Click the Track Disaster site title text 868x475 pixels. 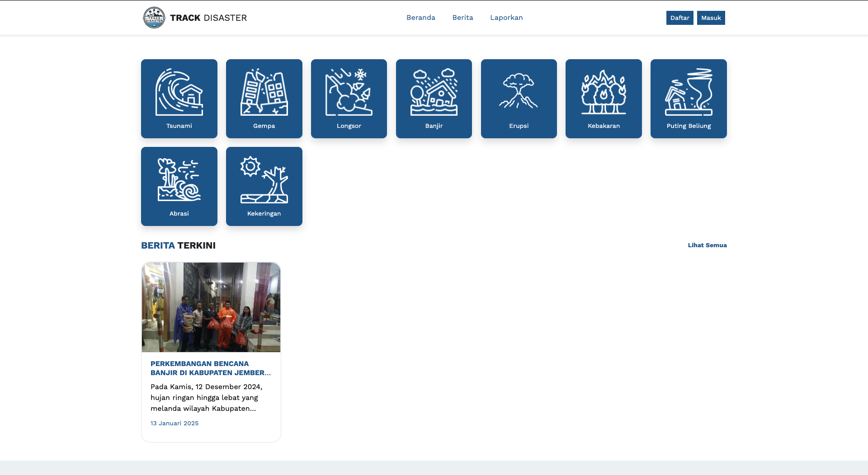tap(208, 18)
